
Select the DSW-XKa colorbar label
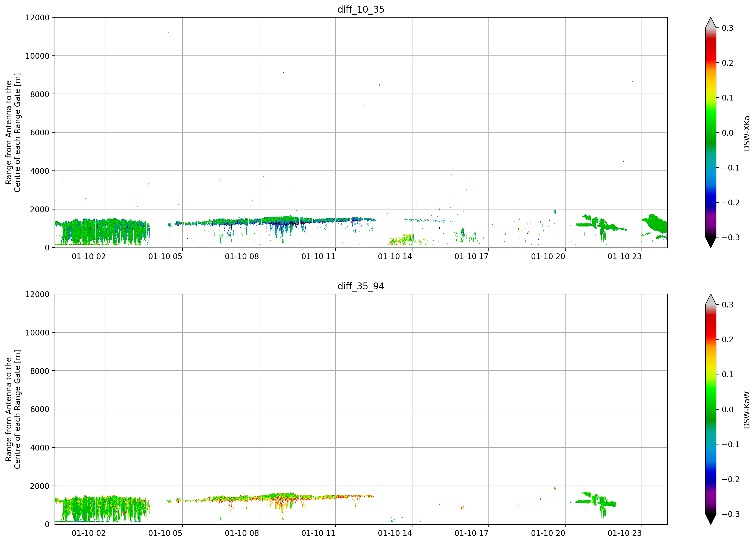pos(746,133)
